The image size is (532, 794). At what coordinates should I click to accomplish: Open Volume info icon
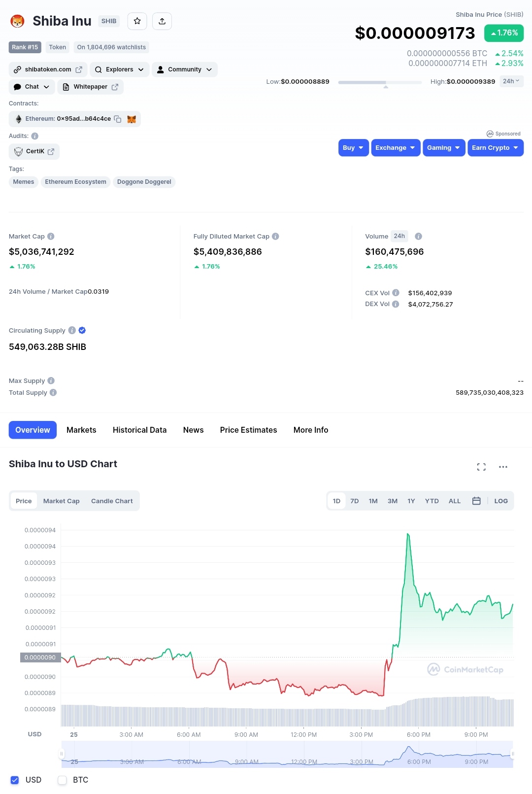coord(418,236)
